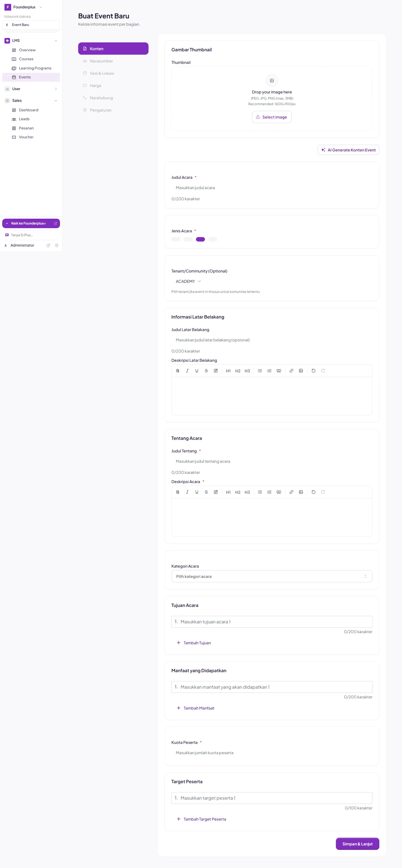
Task: Open help icon next to Administrator
Action: pyautogui.click(x=57, y=245)
